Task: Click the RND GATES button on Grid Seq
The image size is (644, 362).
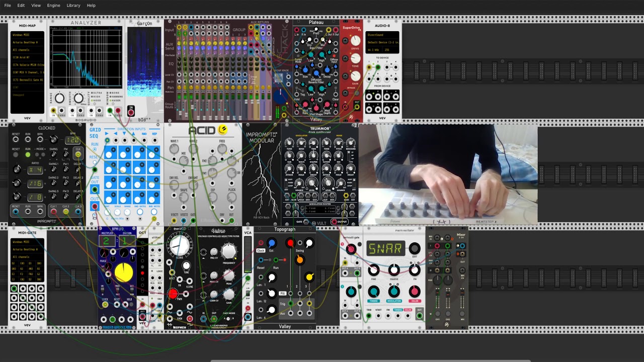Action: click(140, 212)
